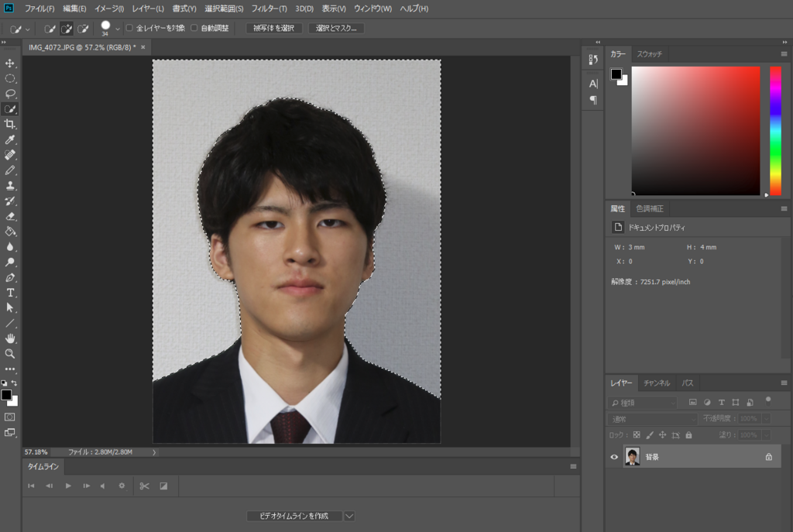
Task: Select the 背景 layer thumbnail
Action: (632, 457)
